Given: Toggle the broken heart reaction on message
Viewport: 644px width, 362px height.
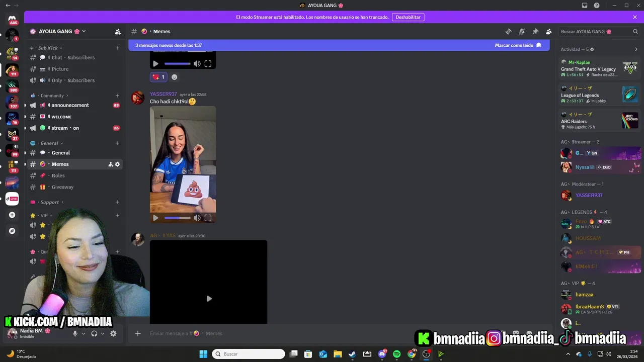Looking at the screenshot, I should [x=158, y=77].
